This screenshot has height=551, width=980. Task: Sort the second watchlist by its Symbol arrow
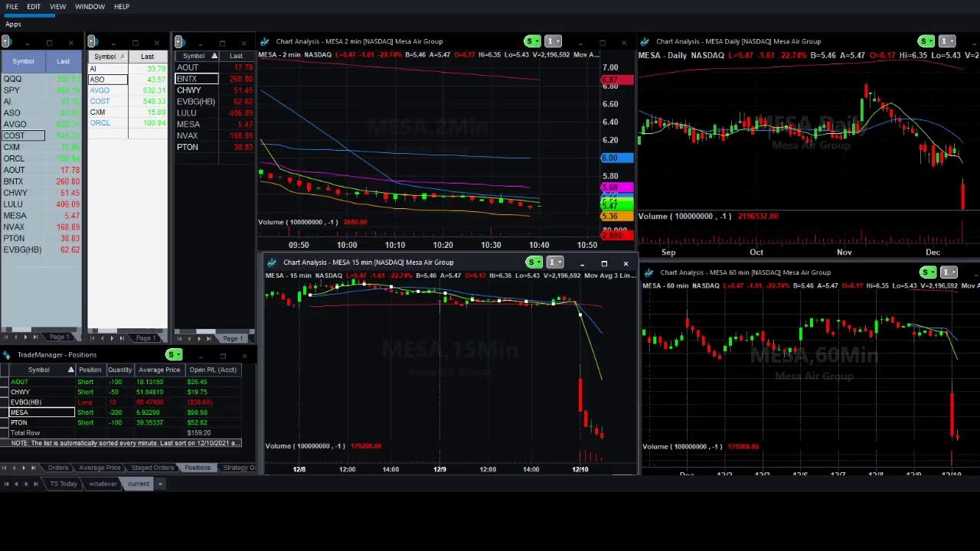coord(122,56)
